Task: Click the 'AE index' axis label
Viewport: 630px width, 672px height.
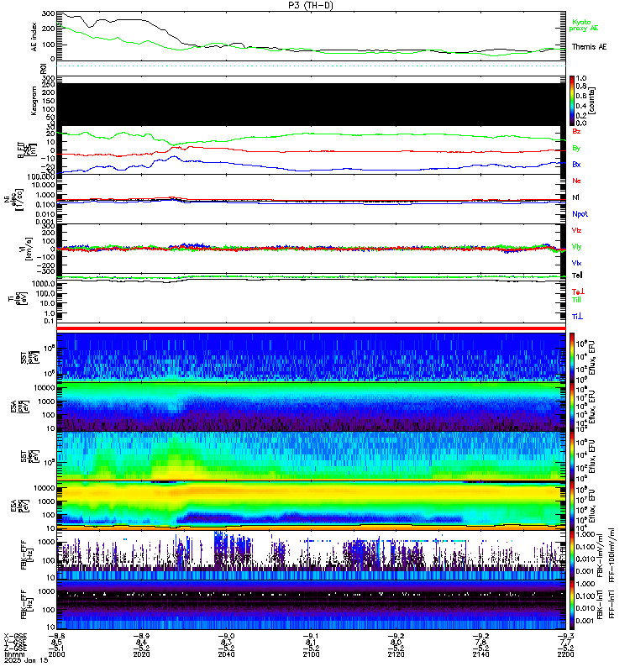Action: (x=34, y=37)
